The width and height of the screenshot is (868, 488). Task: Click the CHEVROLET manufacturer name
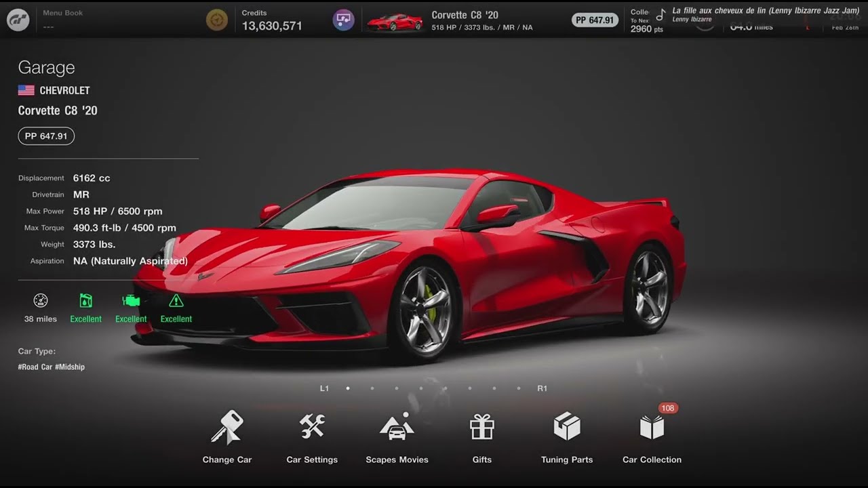64,90
